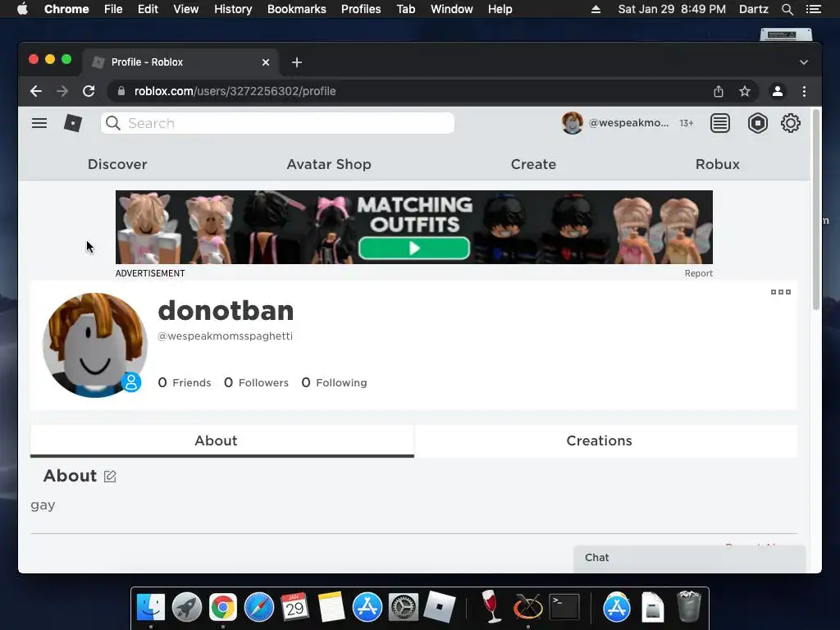Click @wespeakmo... username in header
Viewport: 840px width, 630px height.
coord(628,123)
